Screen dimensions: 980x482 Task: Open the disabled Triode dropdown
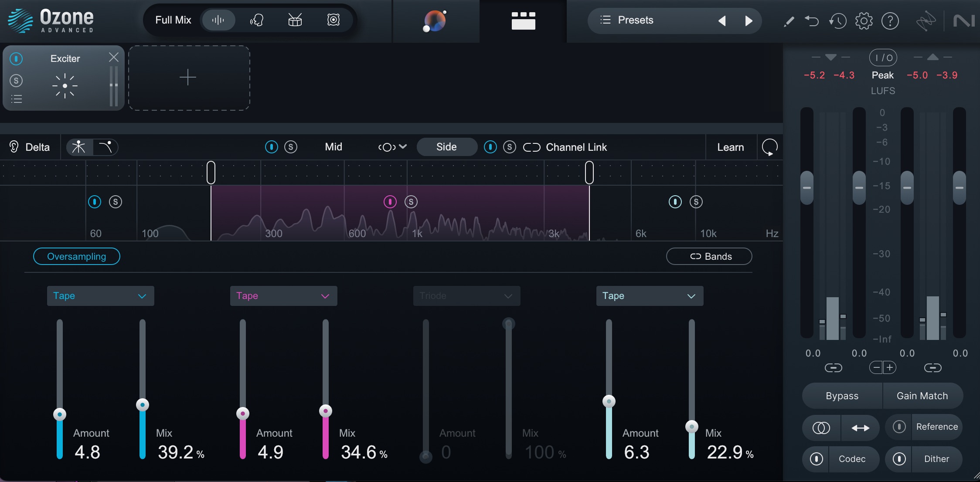[x=467, y=296]
